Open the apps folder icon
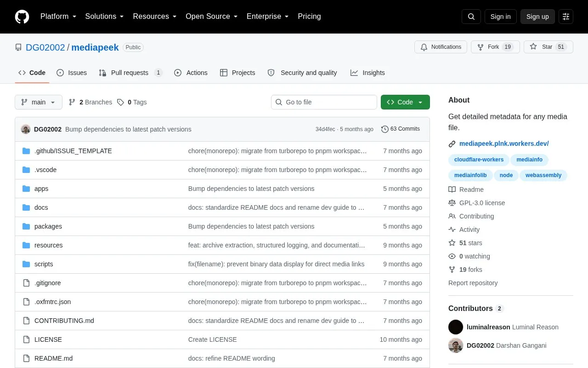588x368 pixels. coord(26,189)
